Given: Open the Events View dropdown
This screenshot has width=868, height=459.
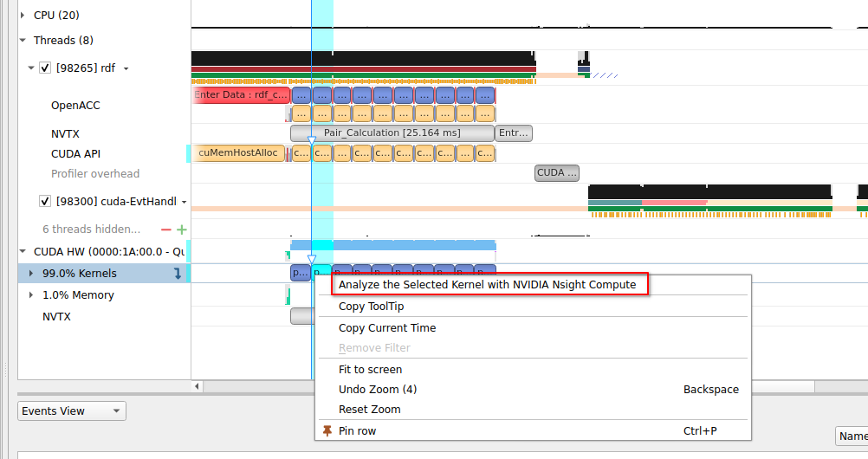Looking at the screenshot, I should tap(71, 411).
